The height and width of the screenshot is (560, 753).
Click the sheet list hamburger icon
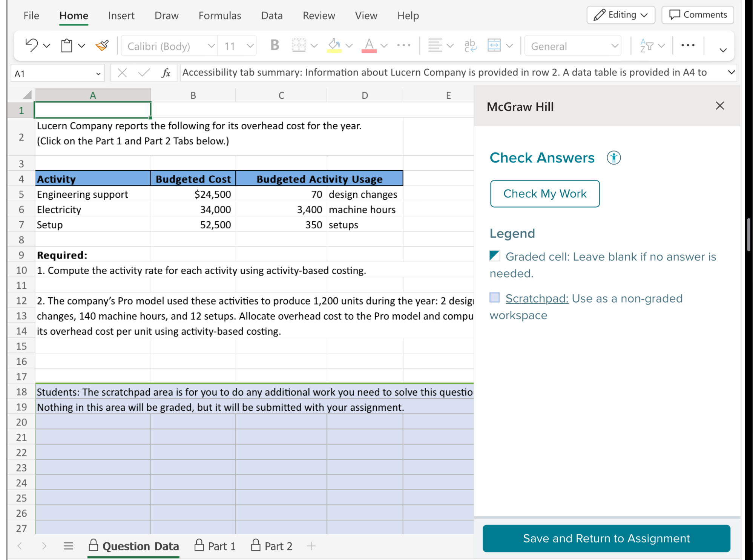[68, 545]
